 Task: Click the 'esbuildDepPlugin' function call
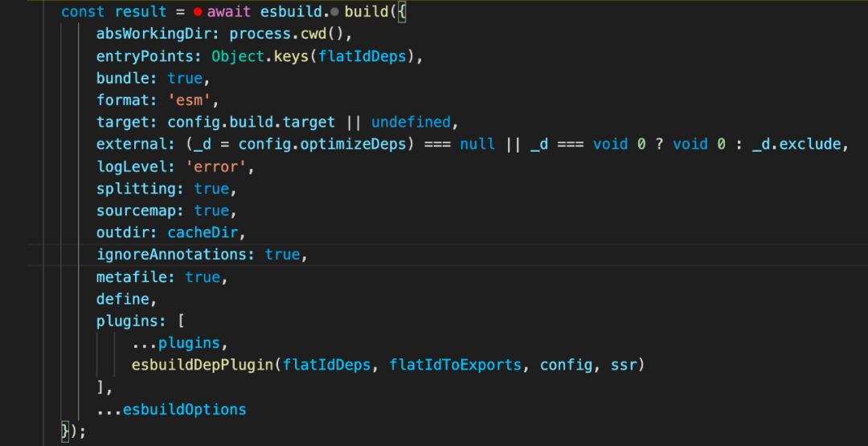point(203,365)
